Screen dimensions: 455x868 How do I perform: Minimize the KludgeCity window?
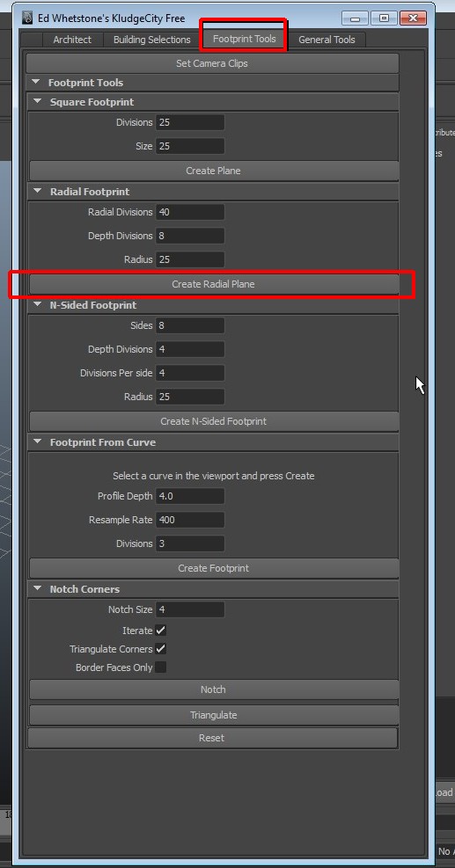coord(355,18)
